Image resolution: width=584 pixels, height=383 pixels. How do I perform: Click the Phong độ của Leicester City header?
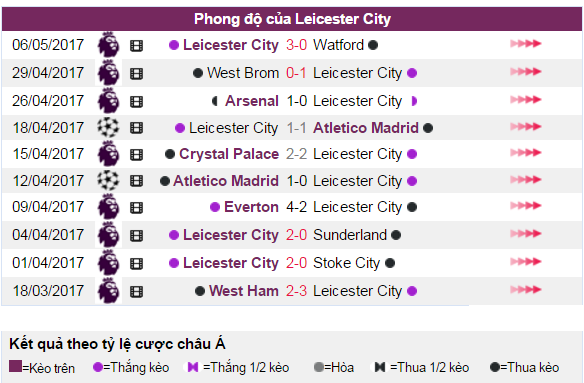point(292,19)
